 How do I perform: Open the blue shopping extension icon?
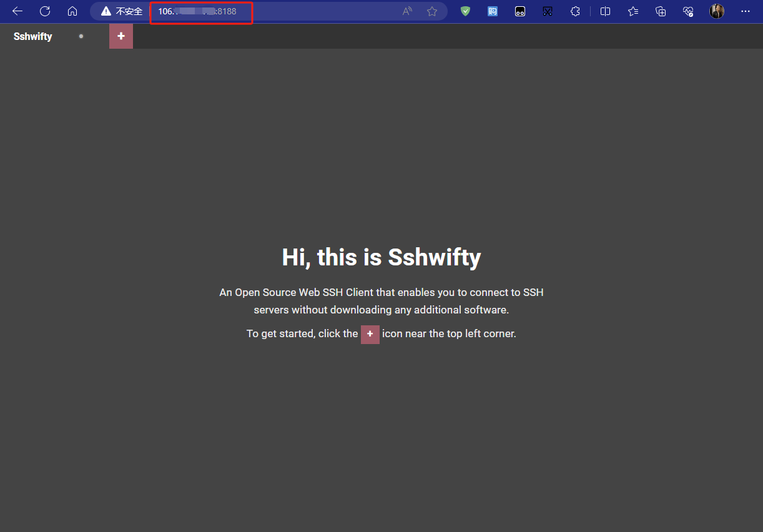tap(493, 11)
